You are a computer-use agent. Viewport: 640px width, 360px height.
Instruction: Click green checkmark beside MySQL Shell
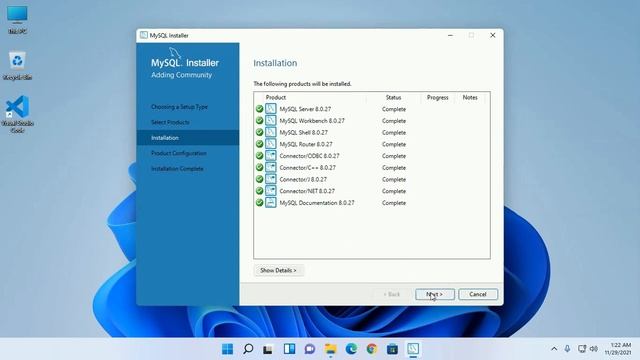tap(259, 132)
